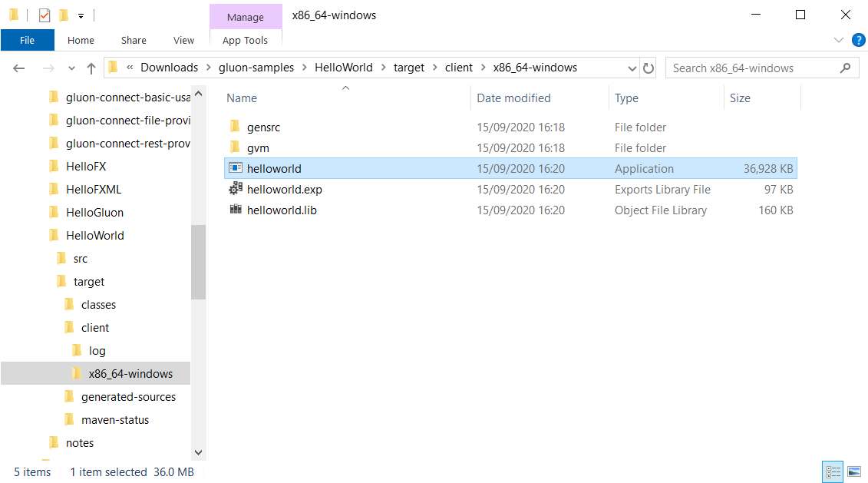Navigate to HelloWorld in the breadcrumb
This screenshot has width=868, height=483.
[344, 68]
